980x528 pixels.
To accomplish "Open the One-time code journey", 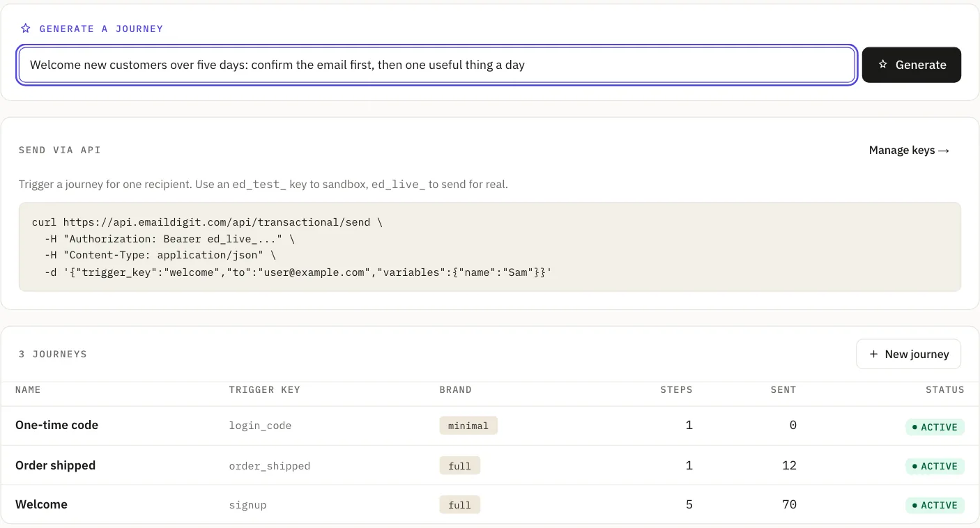I will (x=56, y=425).
